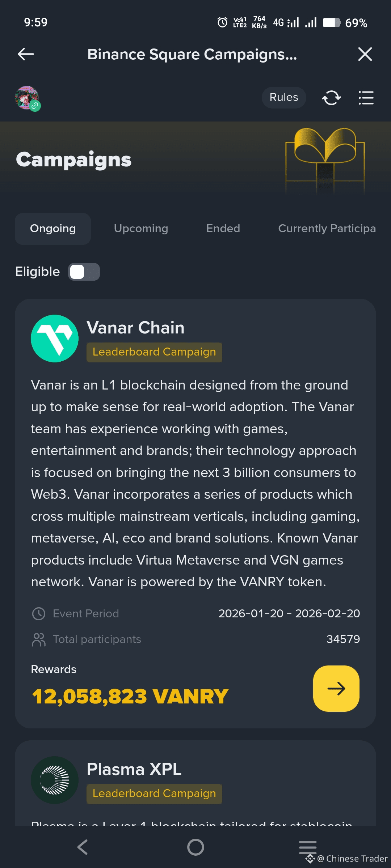Tap the golden gift box graphic
Viewport: 391px width, 868px height.
325,159
